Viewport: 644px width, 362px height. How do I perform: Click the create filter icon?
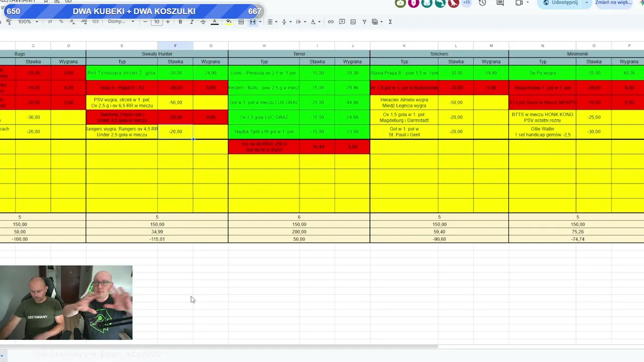[x=364, y=22]
